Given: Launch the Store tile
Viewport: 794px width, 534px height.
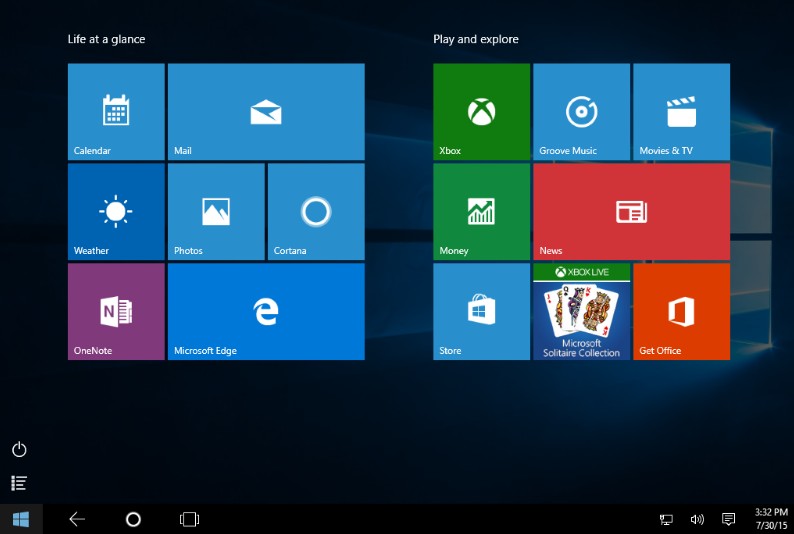Looking at the screenshot, I should (x=482, y=311).
